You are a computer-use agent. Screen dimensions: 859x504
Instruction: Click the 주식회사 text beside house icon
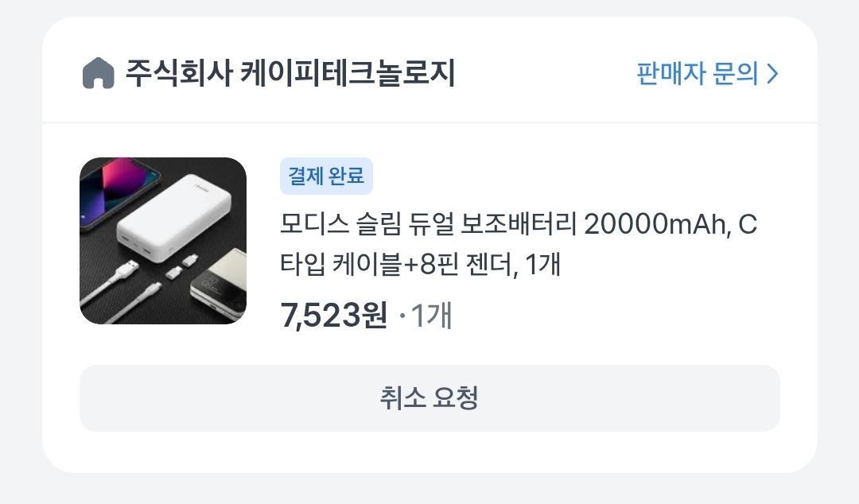[x=179, y=73]
